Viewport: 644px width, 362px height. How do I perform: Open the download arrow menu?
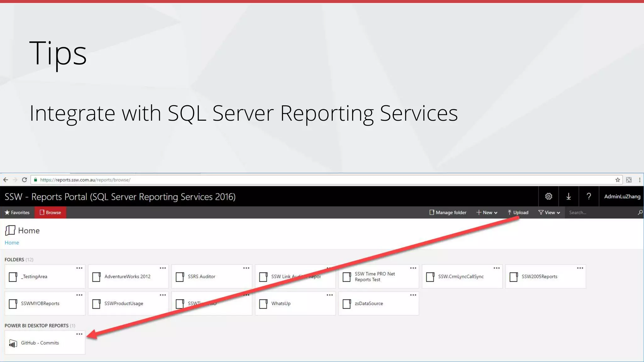pyautogui.click(x=569, y=196)
